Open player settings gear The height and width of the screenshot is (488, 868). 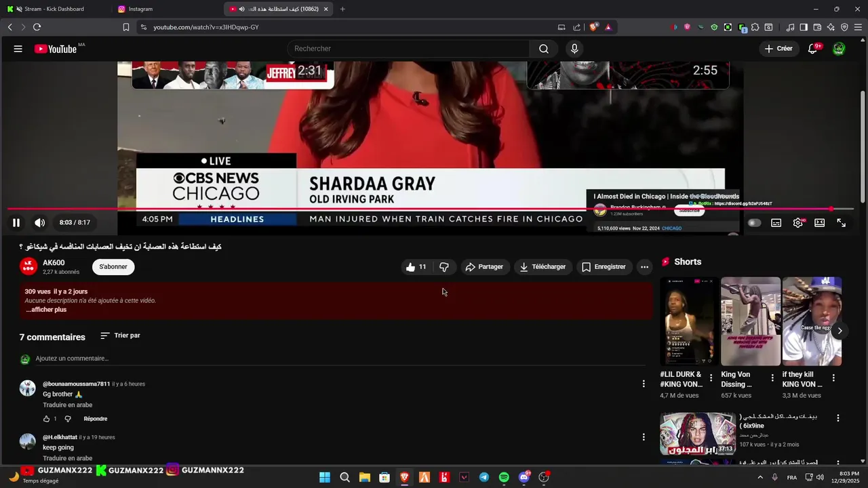coord(798,223)
